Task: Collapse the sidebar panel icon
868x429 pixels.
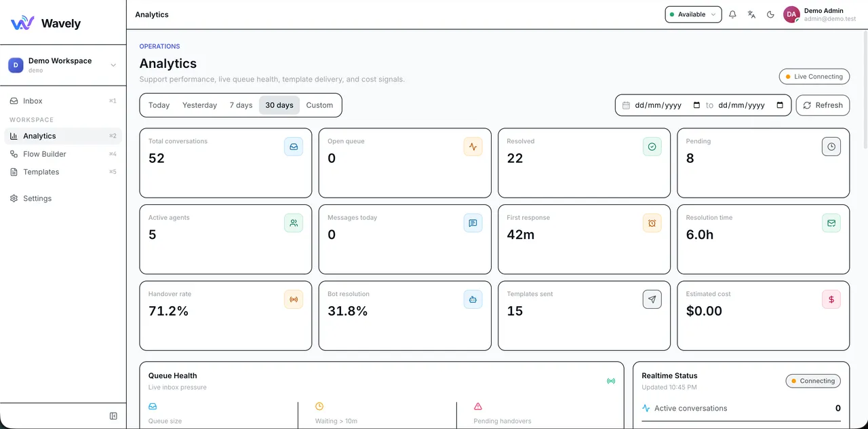Action: click(113, 416)
